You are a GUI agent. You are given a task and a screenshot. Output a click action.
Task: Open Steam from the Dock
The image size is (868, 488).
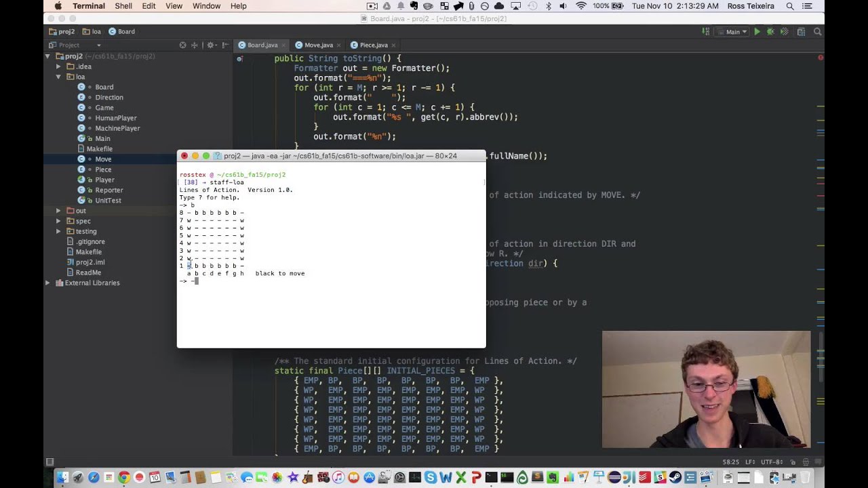tap(675, 477)
